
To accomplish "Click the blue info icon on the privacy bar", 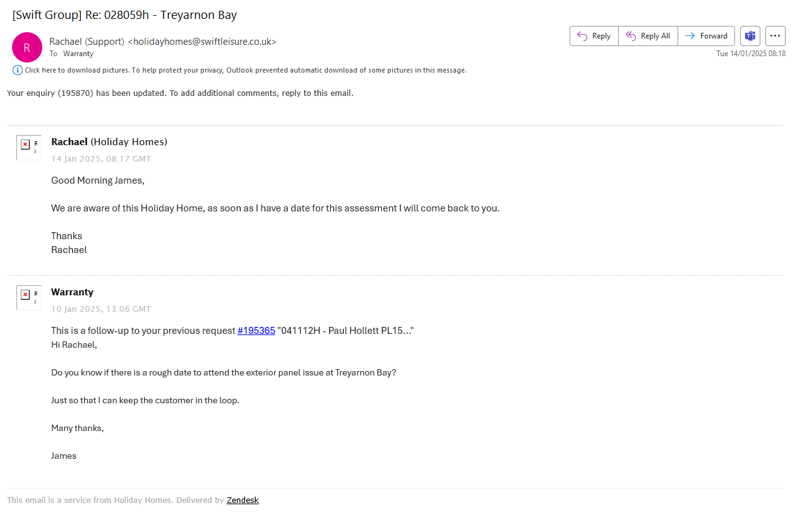I will click(18, 70).
